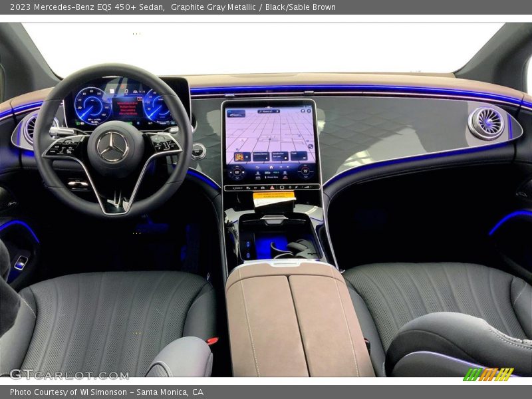Viewport: 532px width, 399px height.
Task: Tap the map search magnifier icon
Action: [311, 146]
